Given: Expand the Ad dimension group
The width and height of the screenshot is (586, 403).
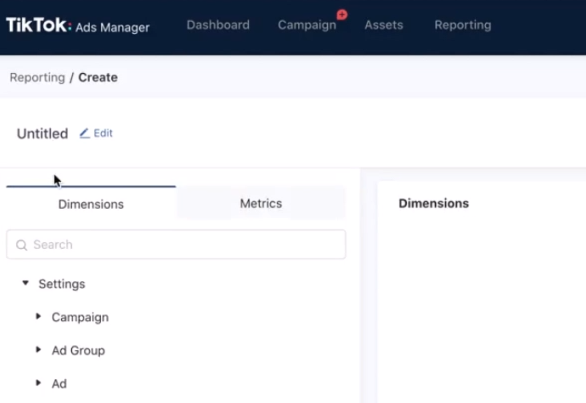Looking at the screenshot, I should [38, 383].
